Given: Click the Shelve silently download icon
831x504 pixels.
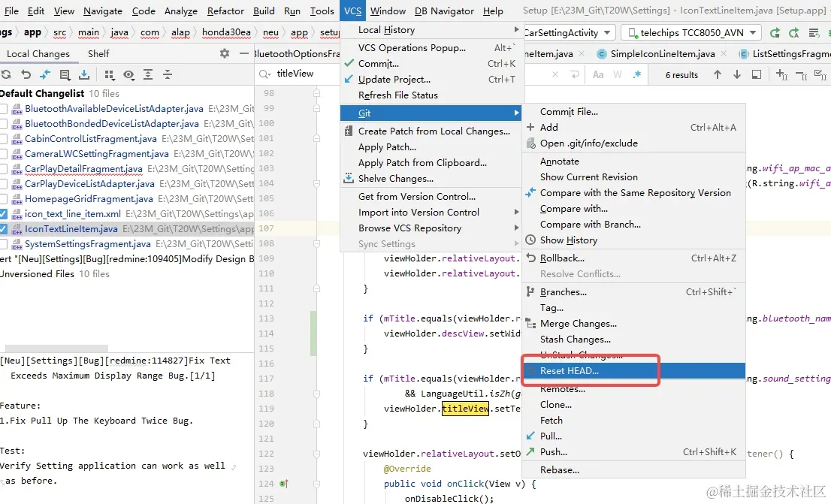Looking at the screenshot, I should click(x=84, y=74).
